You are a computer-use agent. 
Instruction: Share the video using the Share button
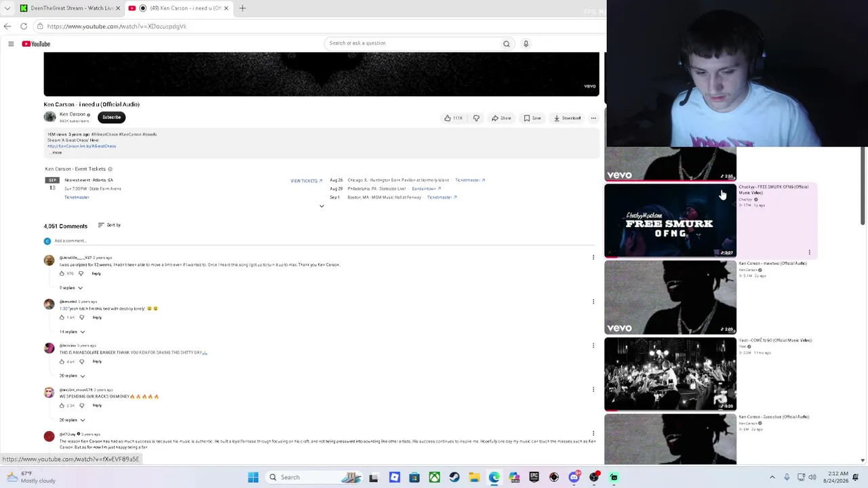point(502,118)
